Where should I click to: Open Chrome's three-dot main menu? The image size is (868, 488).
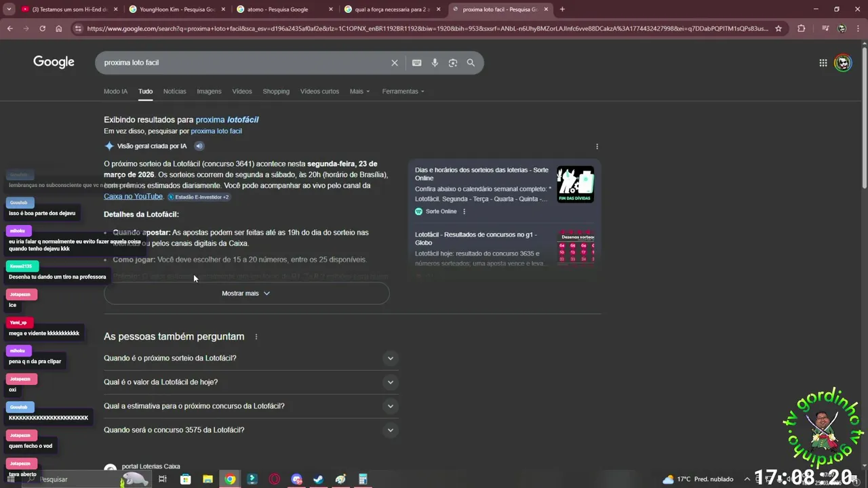point(859,28)
